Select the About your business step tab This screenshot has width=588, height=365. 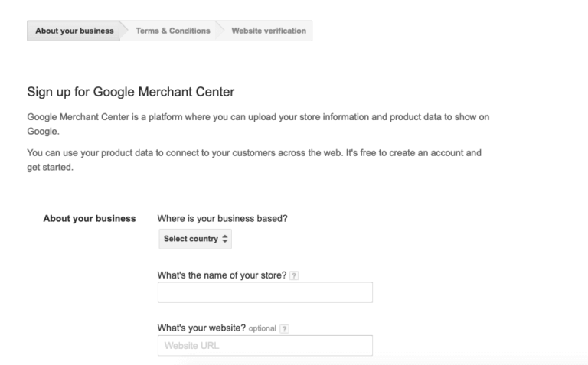(74, 31)
